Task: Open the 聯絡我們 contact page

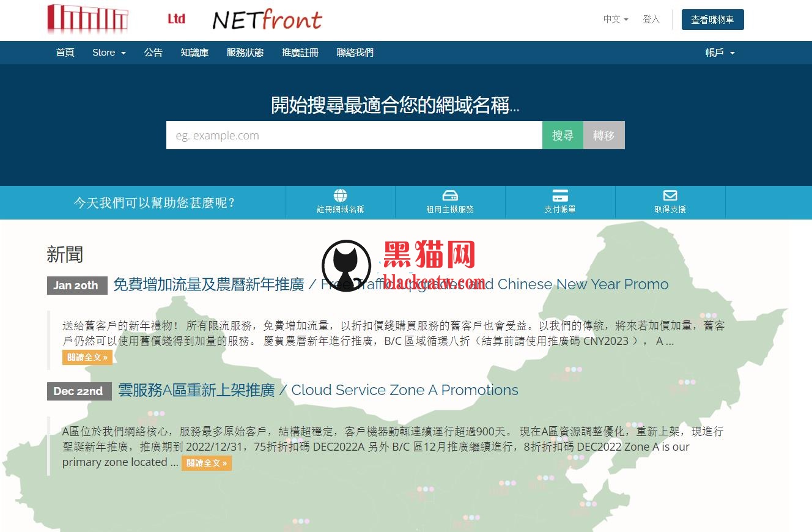Action: pyautogui.click(x=355, y=53)
